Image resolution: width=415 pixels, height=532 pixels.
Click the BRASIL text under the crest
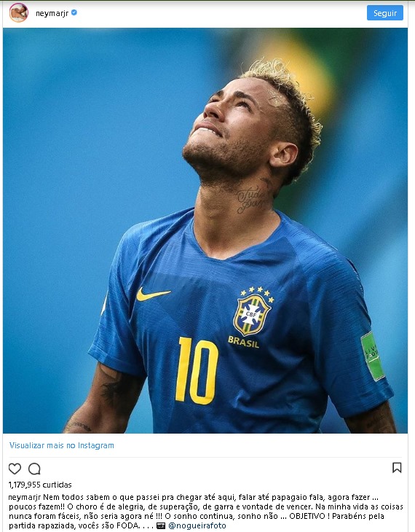pos(243,342)
